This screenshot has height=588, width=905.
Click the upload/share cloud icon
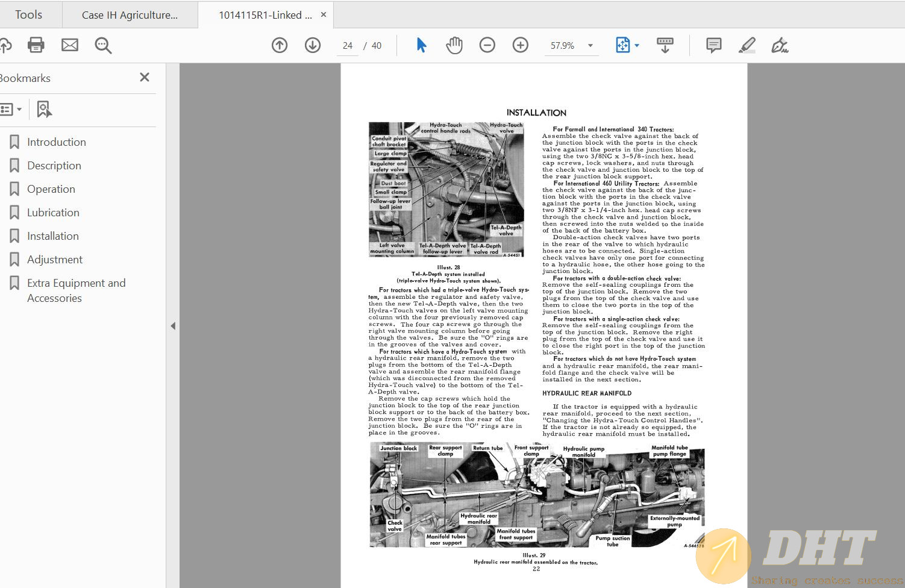click(5, 45)
